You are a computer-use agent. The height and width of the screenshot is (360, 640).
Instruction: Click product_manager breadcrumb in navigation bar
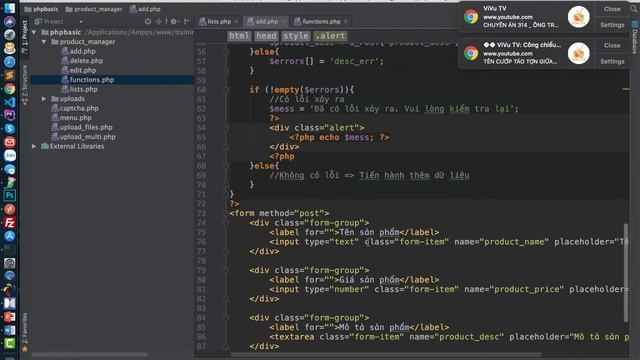94,9
